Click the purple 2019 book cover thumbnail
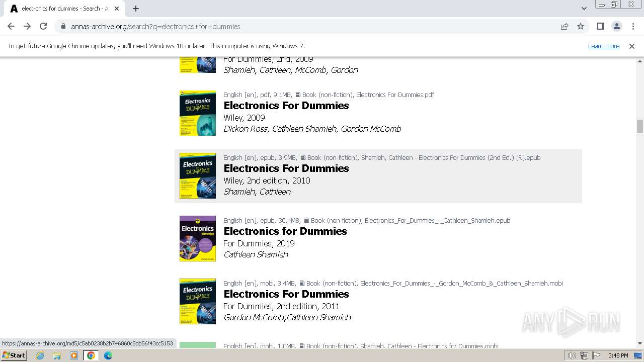 [198, 239]
